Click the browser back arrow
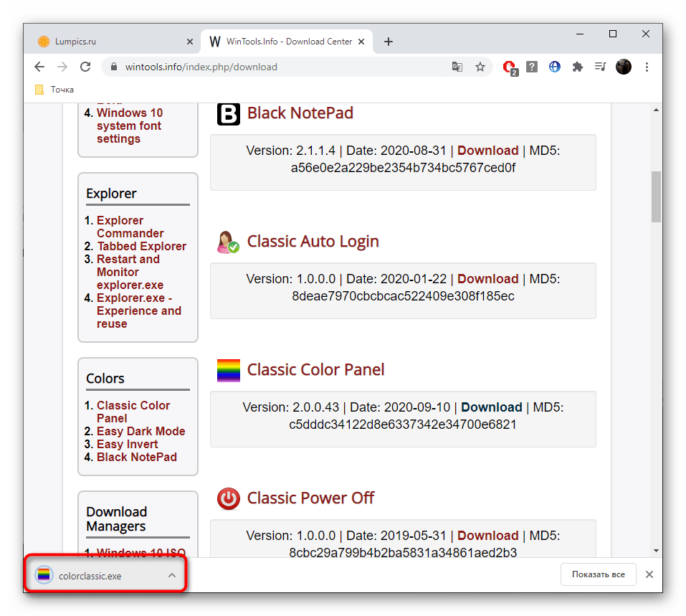Image resolution: width=686 pixels, height=616 pixels. click(39, 67)
